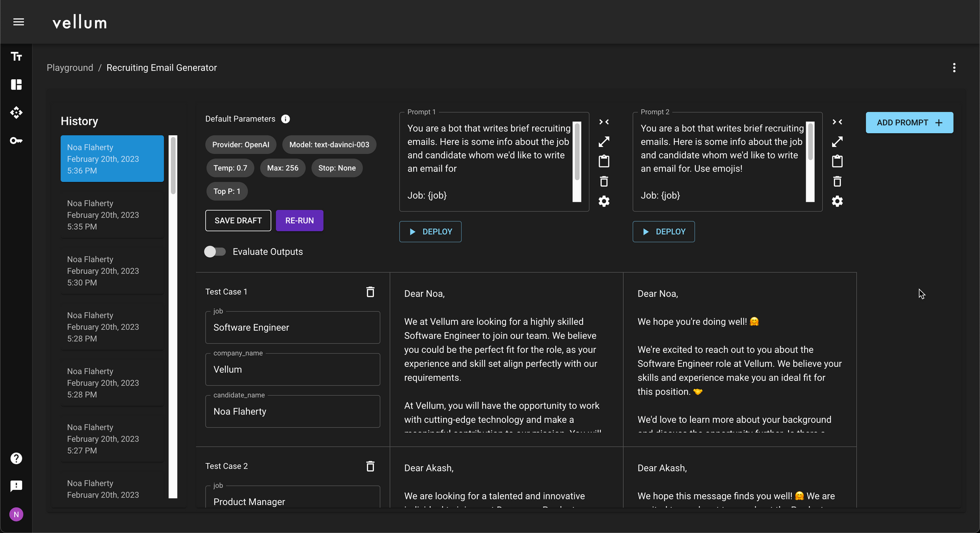Enable the Evaluate Outputs toggle
This screenshot has width=980, height=533.
(x=215, y=251)
